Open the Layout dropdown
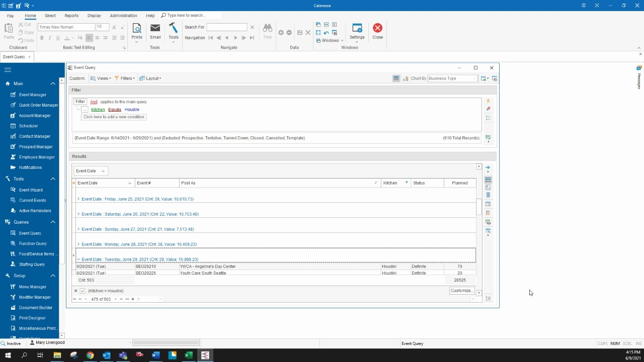This screenshot has width=644, height=362. click(150, 78)
